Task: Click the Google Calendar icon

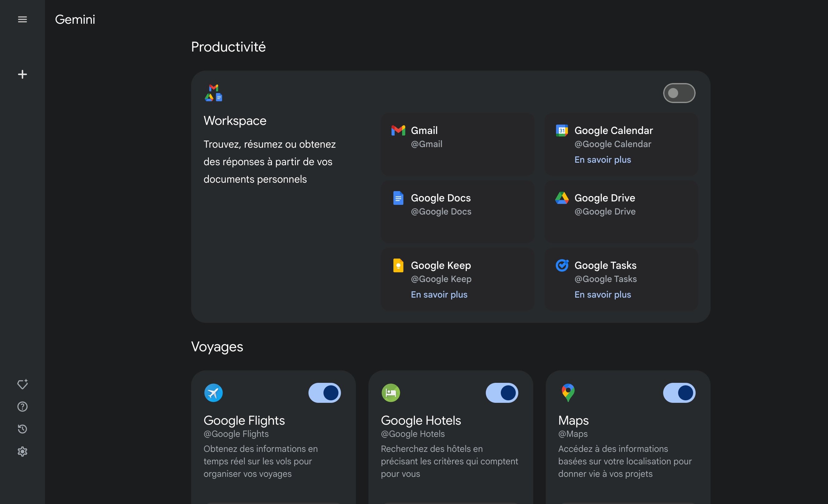Action: click(562, 130)
